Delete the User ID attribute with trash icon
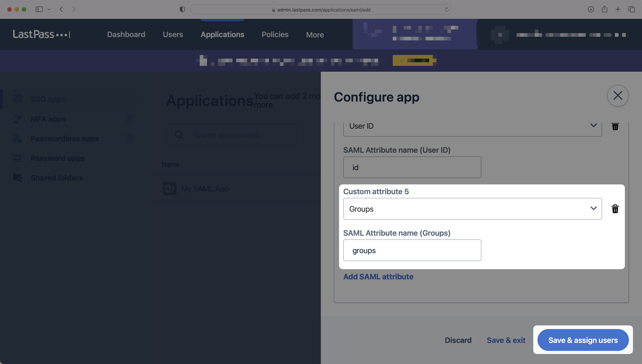Screen dimensions: 642x364 (615, 126)
